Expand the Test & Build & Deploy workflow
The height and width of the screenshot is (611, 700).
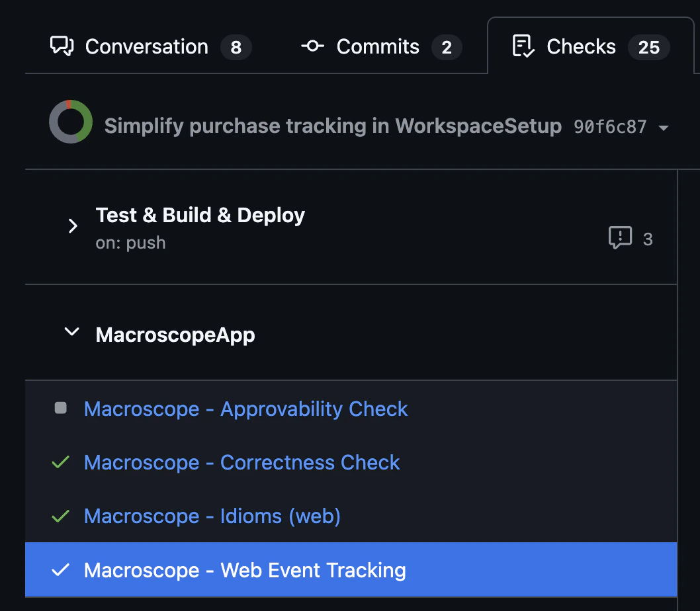coord(73,225)
